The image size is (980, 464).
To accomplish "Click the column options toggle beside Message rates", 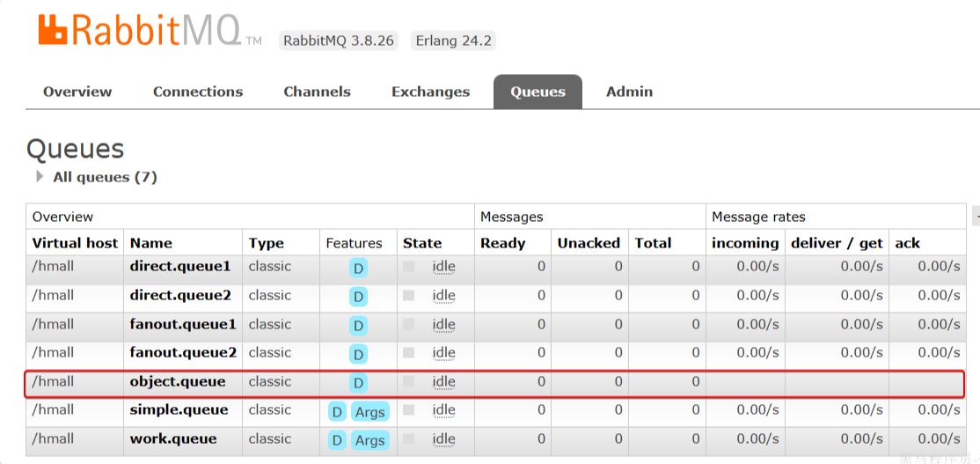I will click(975, 217).
